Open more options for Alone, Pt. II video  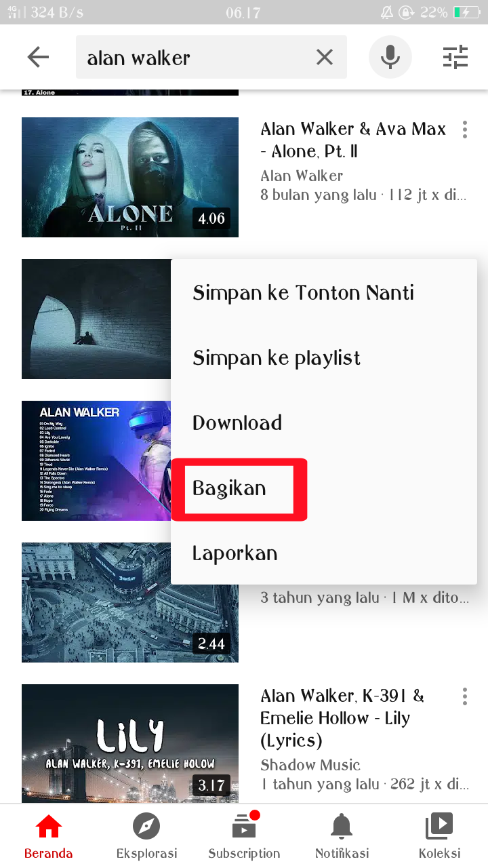point(464,130)
